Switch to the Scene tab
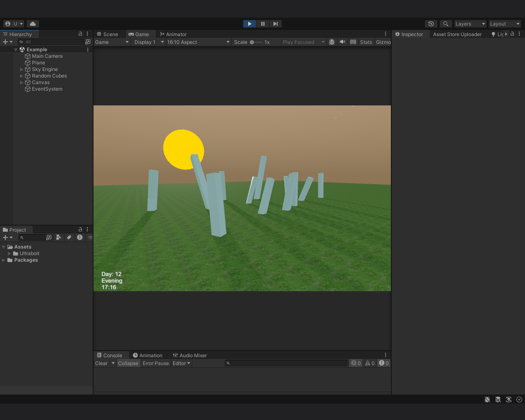 coord(107,34)
